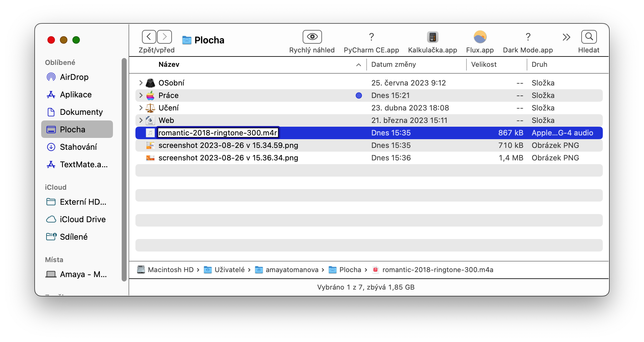Image resolution: width=644 pixels, height=342 pixels.
Task: Sort files by Velikost column
Action: tap(484, 65)
